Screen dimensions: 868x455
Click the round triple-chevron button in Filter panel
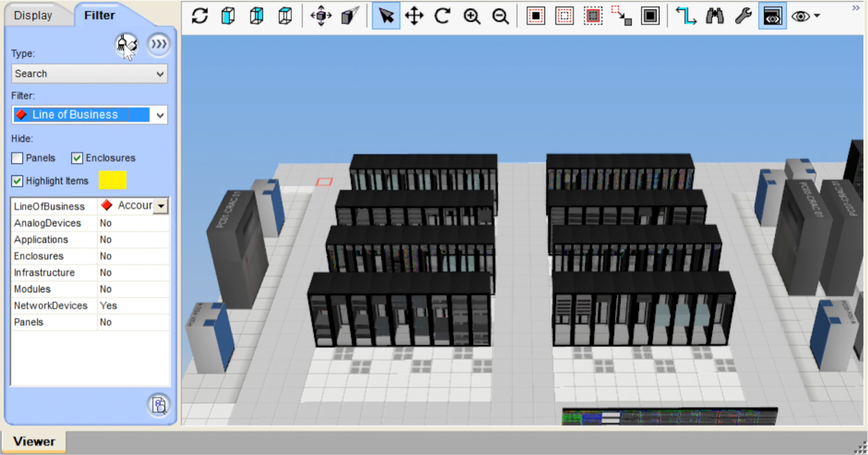[x=158, y=44]
